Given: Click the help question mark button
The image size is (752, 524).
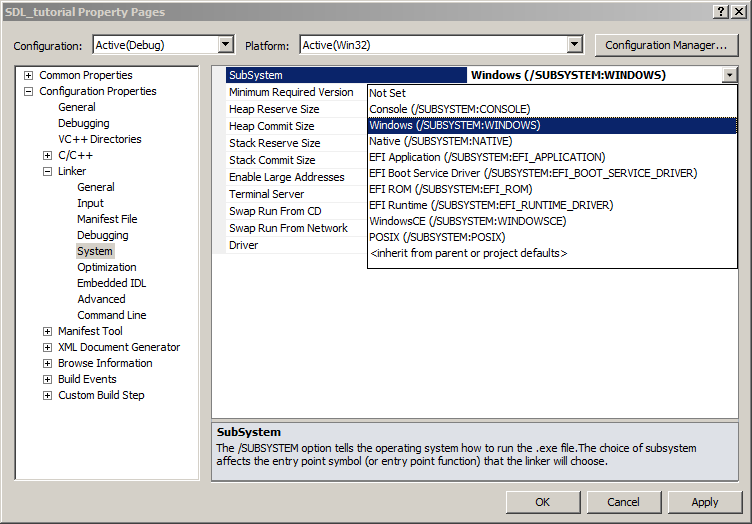Looking at the screenshot, I should point(721,12).
